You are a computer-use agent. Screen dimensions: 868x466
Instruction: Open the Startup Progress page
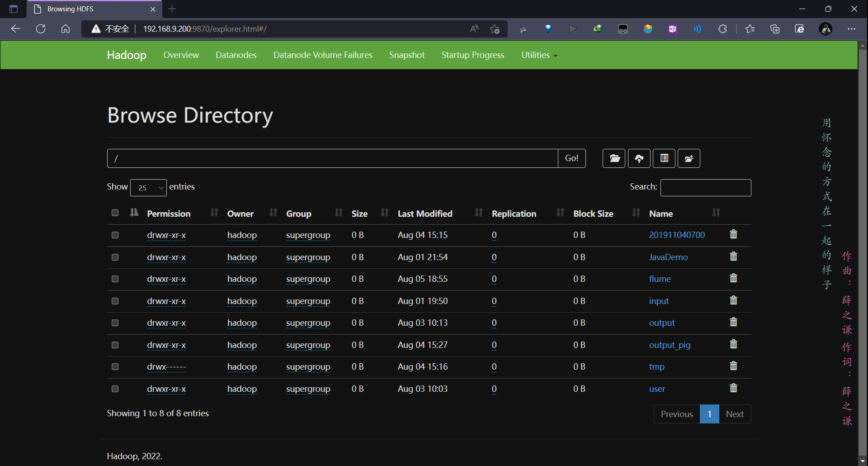point(473,55)
